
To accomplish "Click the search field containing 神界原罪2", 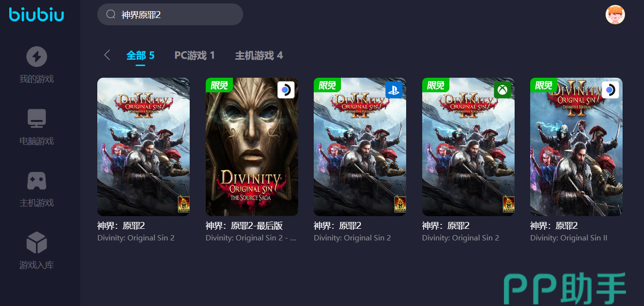I will (170, 15).
